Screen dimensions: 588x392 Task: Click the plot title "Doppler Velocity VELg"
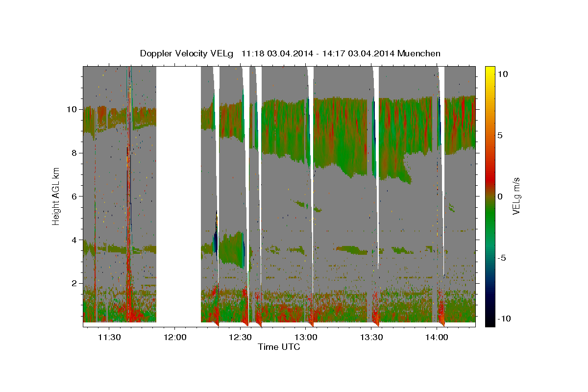(187, 53)
